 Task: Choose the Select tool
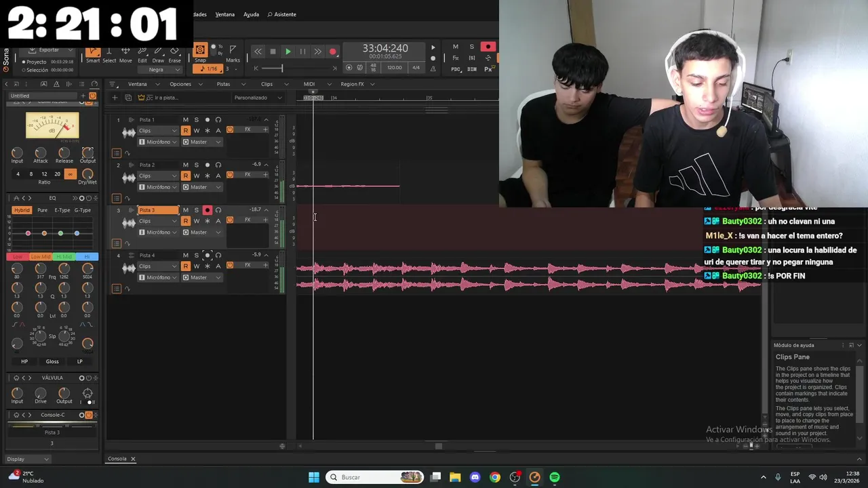tap(109, 54)
